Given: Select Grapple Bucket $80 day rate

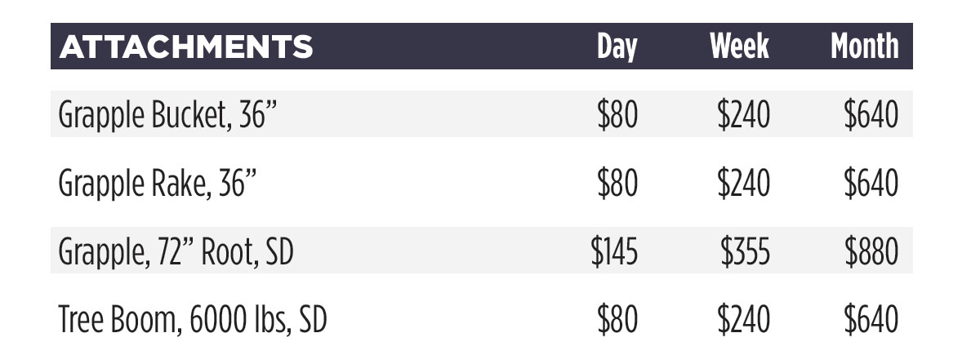Looking at the screenshot, I should click(617, 115).
